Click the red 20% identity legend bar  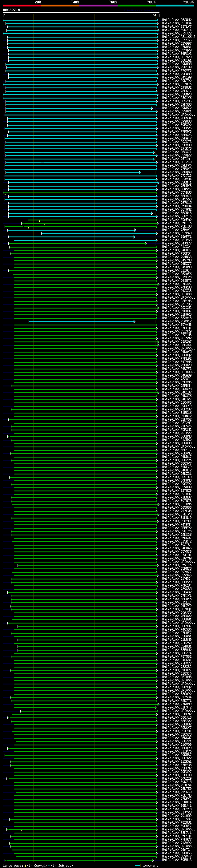tap(22, 6)
